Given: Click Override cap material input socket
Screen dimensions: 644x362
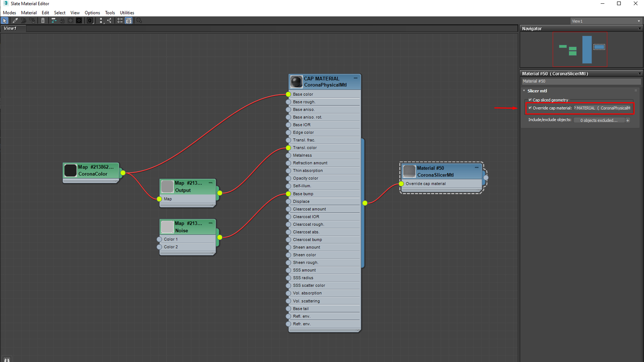Looking at the screenshot, I should point(401,184).
